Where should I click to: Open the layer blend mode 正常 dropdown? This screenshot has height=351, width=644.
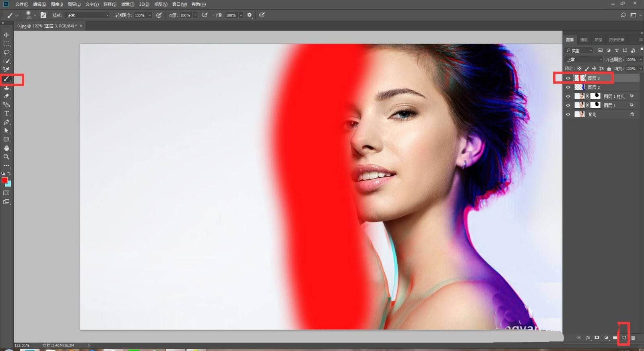(584, 60)
